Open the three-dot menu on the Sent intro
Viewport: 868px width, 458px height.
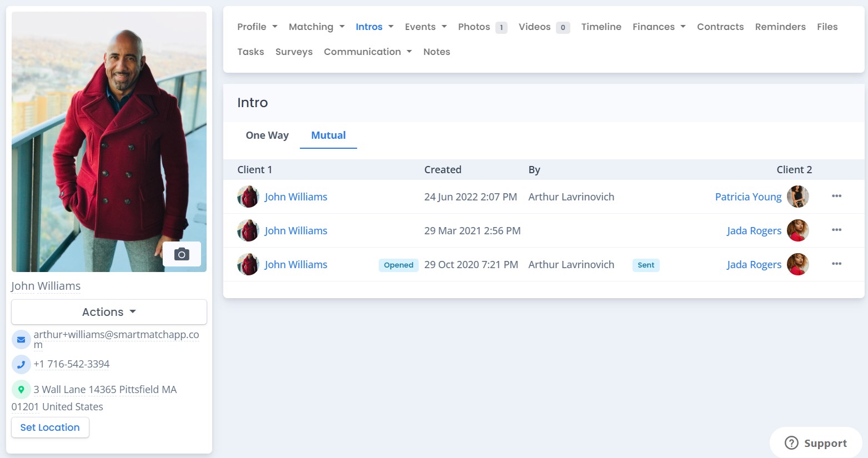coord(836,264)
